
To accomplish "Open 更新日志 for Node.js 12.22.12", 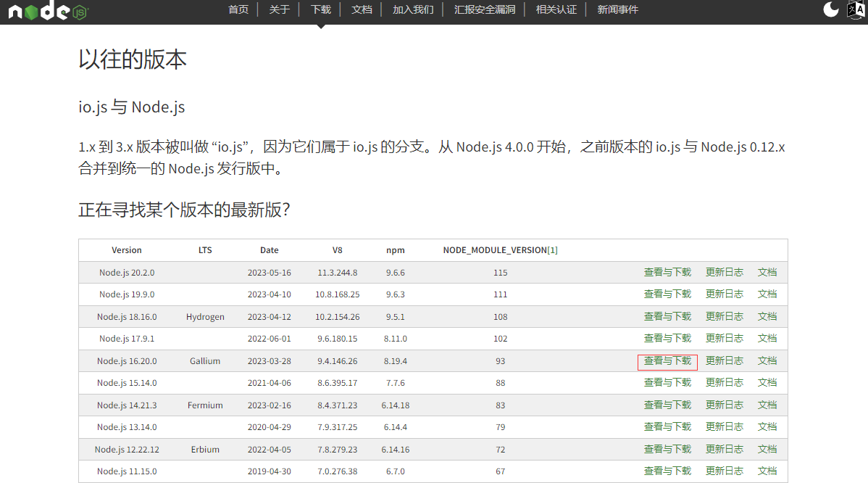I will coord(724,449).
